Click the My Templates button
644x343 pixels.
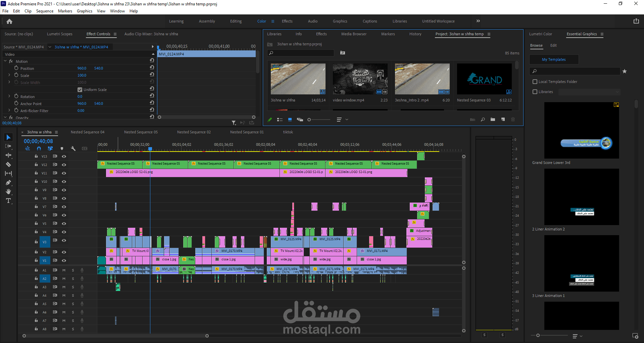[554, 59]
